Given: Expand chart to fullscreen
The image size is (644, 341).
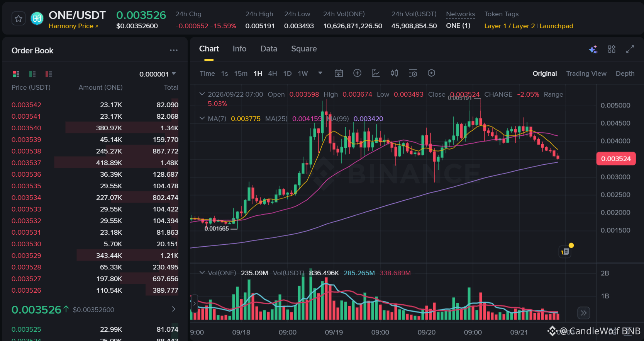Looking at the screenshot, I should pos(630,49).
